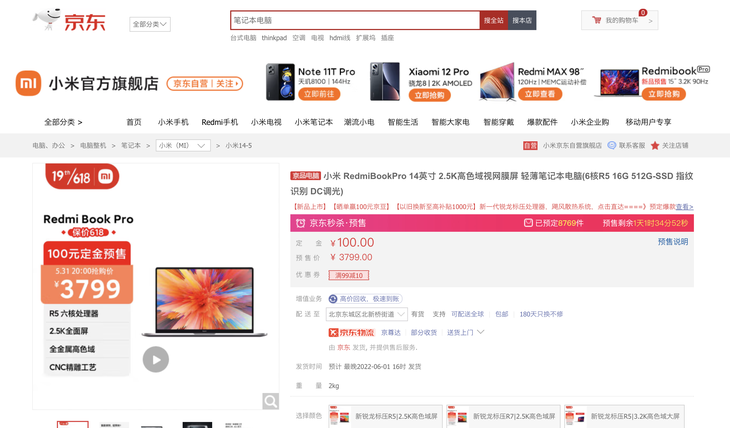Click the 查看> promo link
The width and height of the screenshot is (730, 428).
(684, 207)
